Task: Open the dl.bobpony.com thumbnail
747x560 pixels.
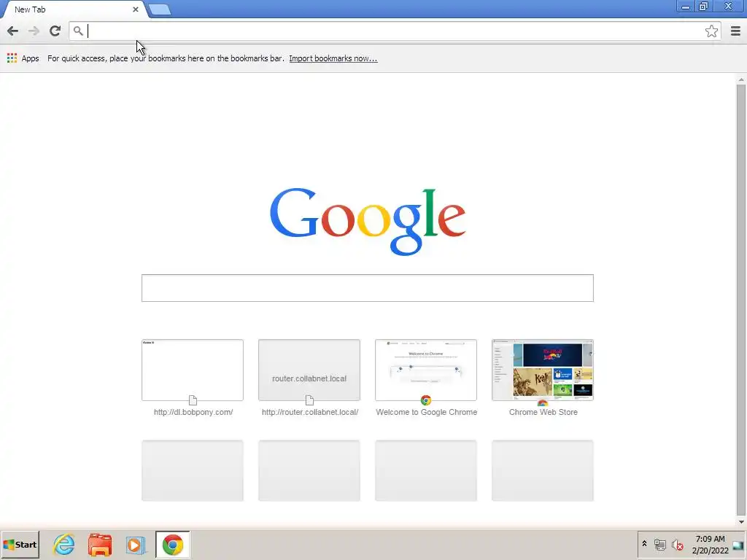Action: 193,370
